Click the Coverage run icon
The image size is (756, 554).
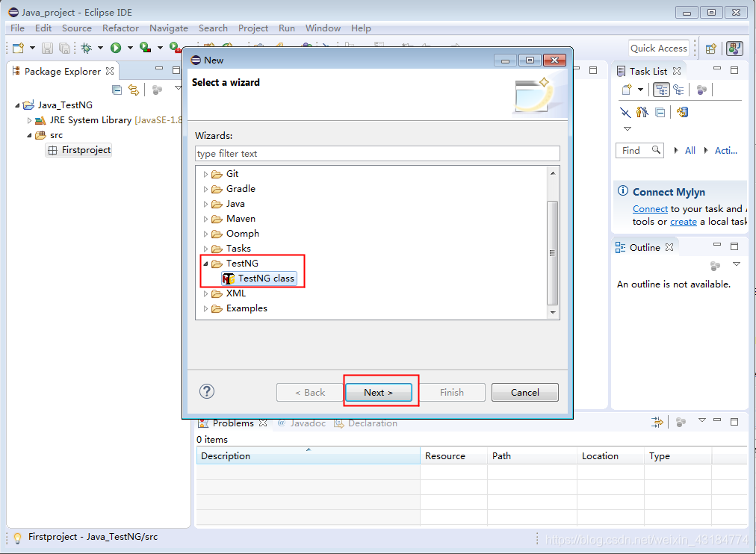[x=145, y=47]
